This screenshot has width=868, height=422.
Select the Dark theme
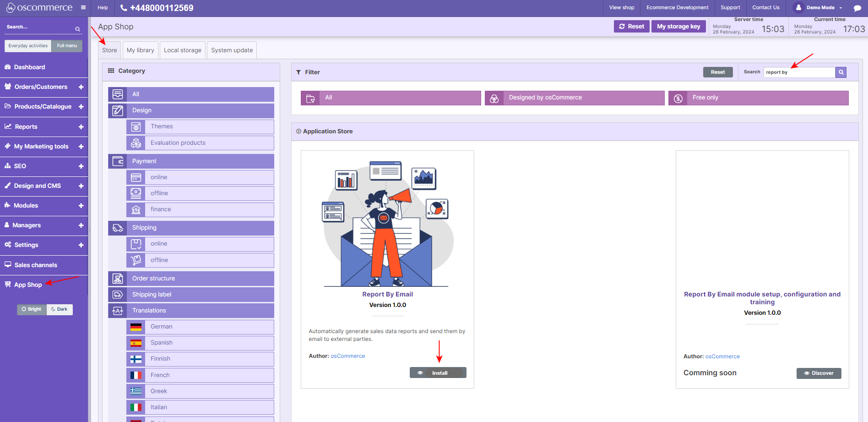tap(60, 309)
